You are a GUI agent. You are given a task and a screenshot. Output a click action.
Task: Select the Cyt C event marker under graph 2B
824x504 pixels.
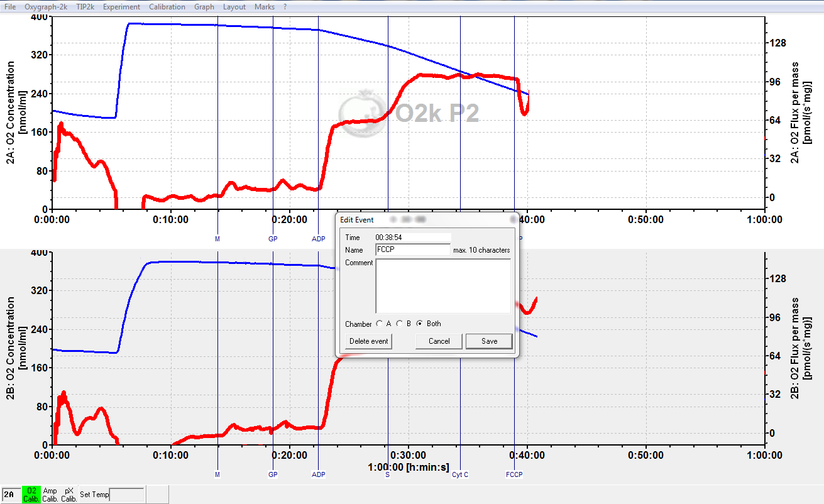[460, 474]
